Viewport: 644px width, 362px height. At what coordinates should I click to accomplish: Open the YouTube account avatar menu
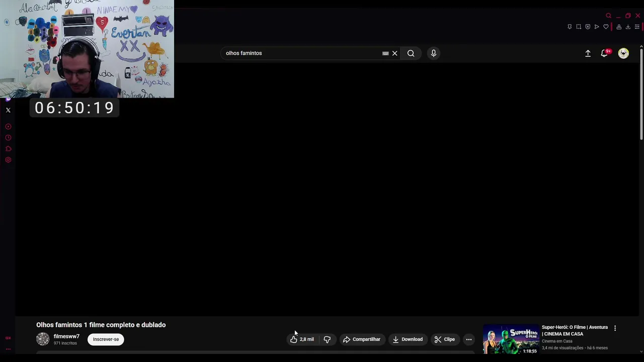(x=623, y=53)
